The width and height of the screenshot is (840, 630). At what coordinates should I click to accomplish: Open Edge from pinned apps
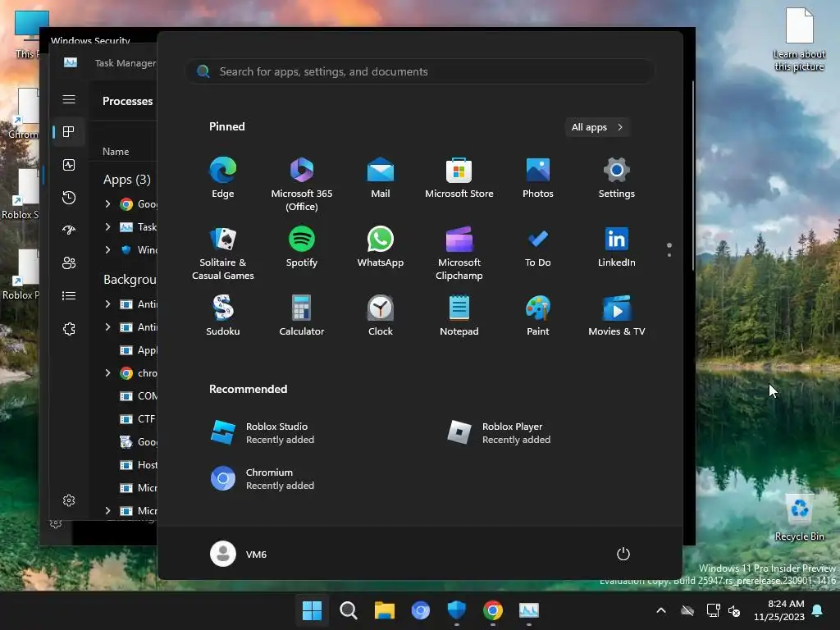[223, 178]
